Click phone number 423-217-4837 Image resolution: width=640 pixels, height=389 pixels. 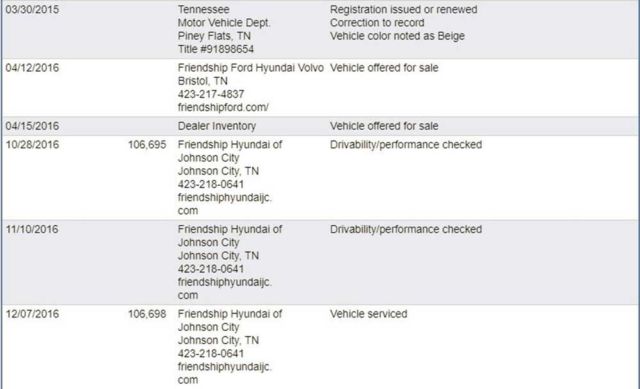tap(211, 94)
